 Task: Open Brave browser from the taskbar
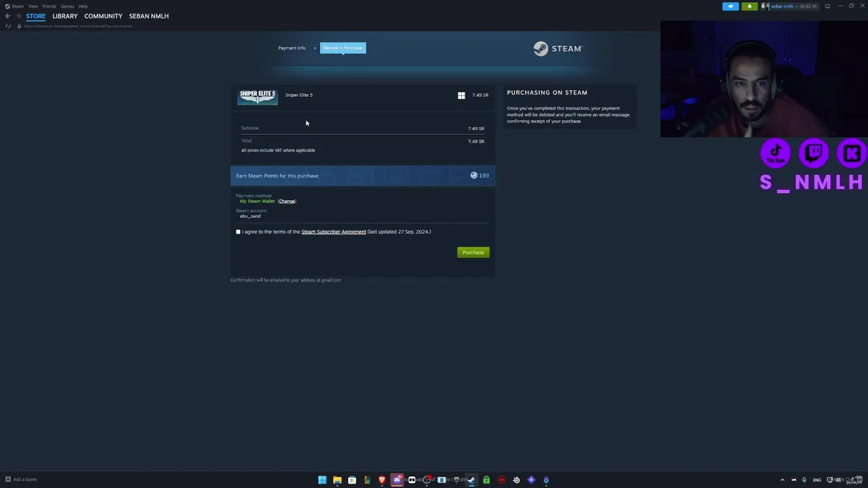382,480
